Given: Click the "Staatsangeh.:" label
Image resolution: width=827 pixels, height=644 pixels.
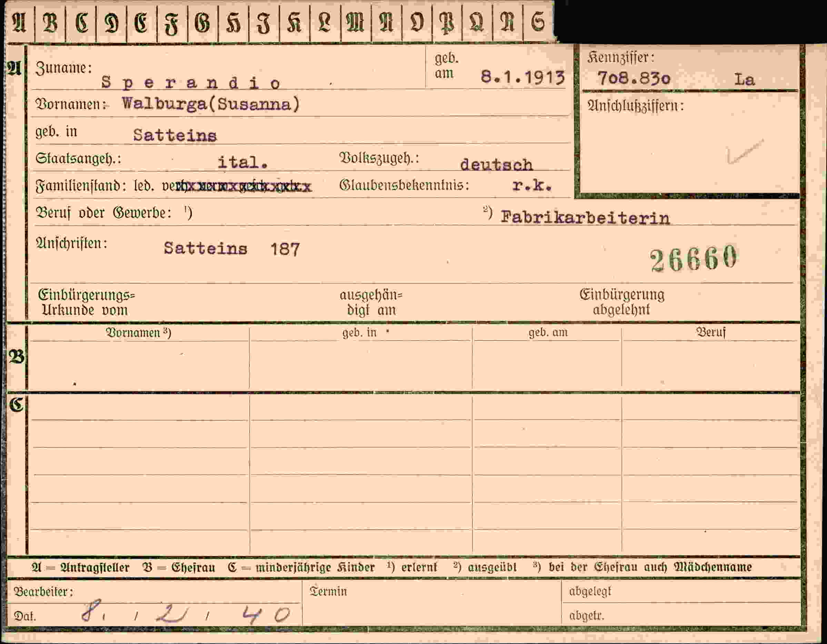Looking at the screenshot, I should [78, 159].
